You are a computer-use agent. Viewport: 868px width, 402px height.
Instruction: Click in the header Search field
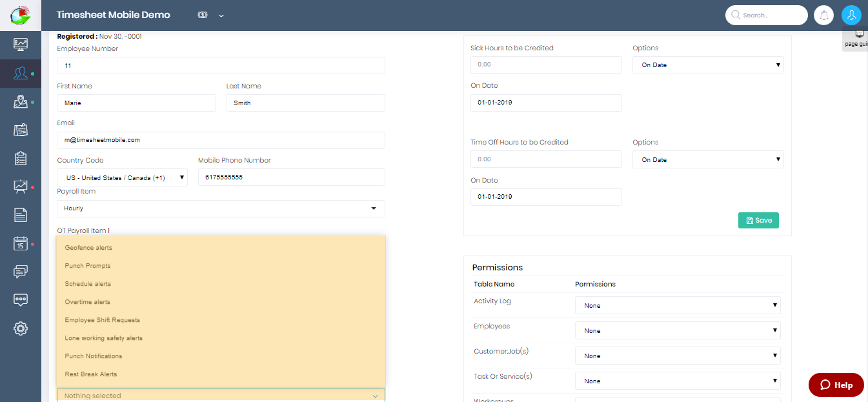pyautogui.click(x=766, y=15)
